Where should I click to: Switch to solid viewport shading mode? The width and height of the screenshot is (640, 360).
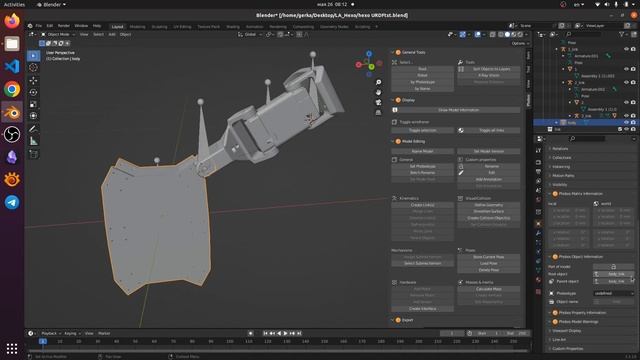point(507,35)
